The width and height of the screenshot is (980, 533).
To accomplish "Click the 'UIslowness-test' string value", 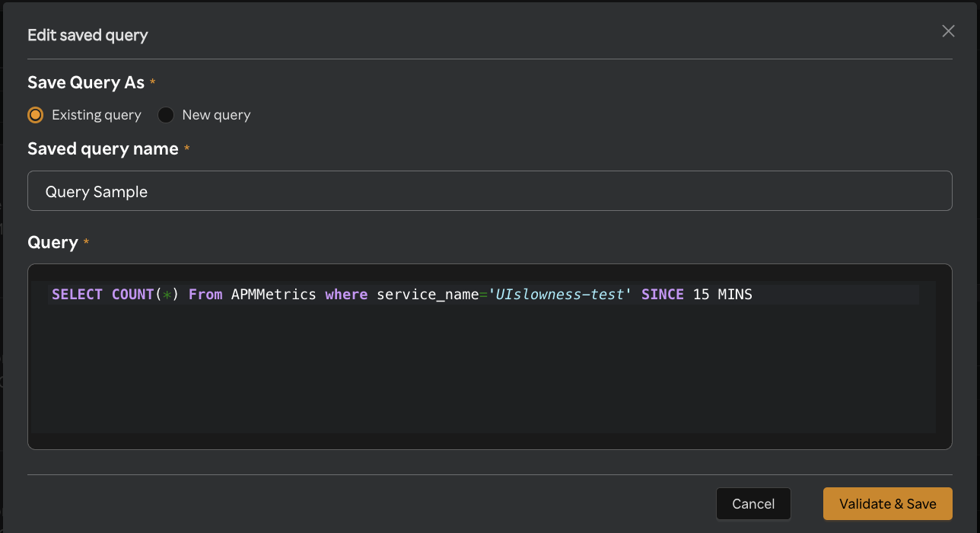I will pyautogui.click(x=560, y=294).
